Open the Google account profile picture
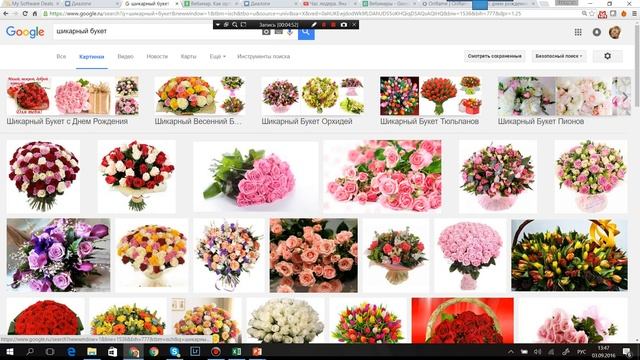This screenshot has height=360, width=640. click(615, 32)
